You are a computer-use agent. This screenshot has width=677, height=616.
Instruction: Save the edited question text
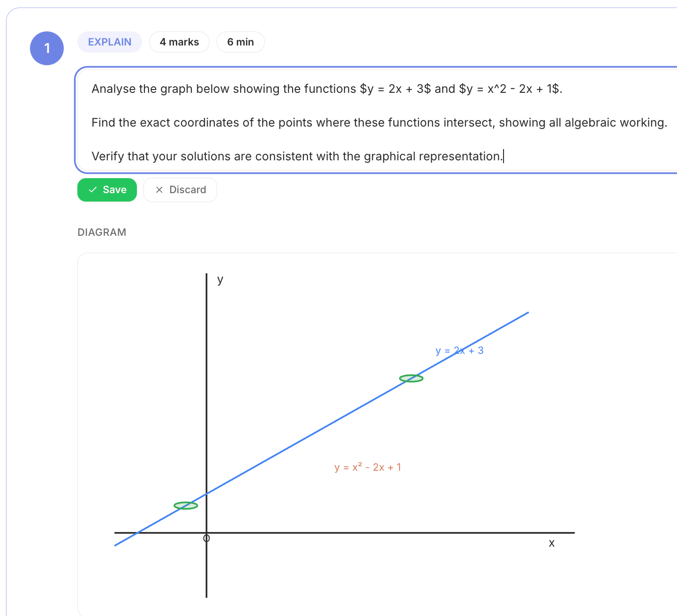pyautogui.click(x=107, y=190)
